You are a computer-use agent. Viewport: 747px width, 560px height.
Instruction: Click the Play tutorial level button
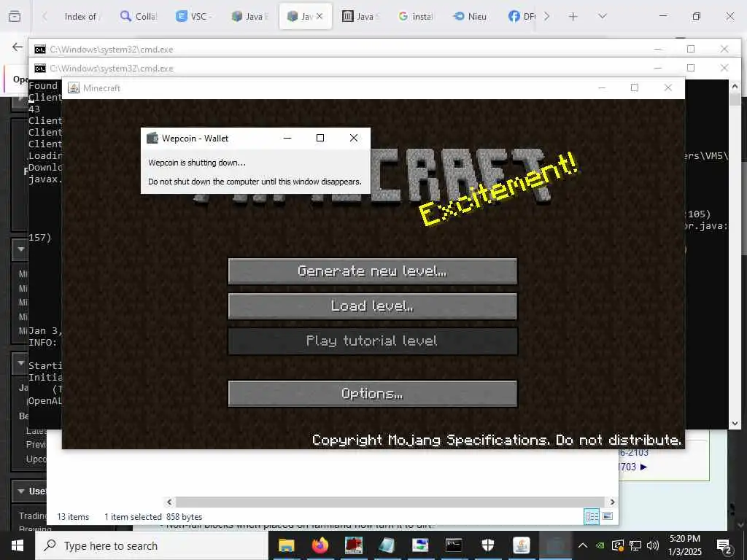tap(373, 341)
